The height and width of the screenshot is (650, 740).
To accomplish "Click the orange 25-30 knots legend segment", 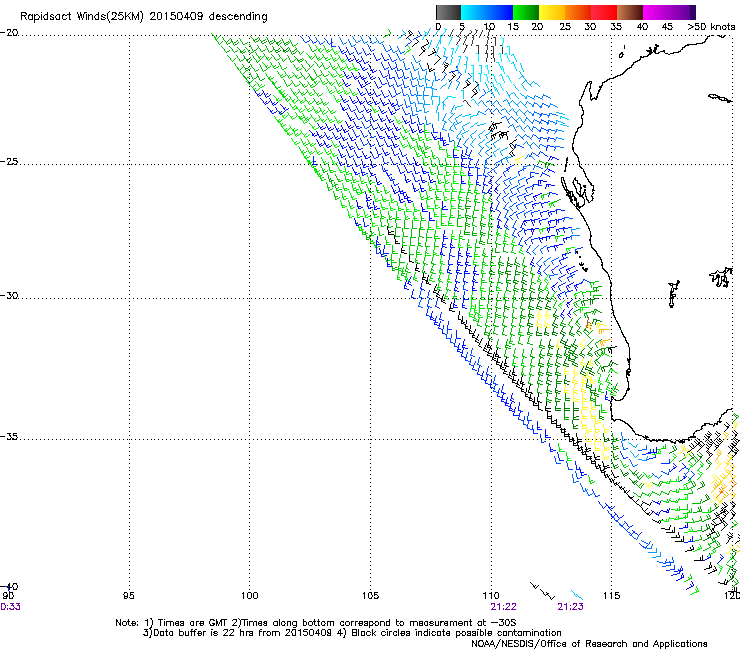I will (578, 12).
